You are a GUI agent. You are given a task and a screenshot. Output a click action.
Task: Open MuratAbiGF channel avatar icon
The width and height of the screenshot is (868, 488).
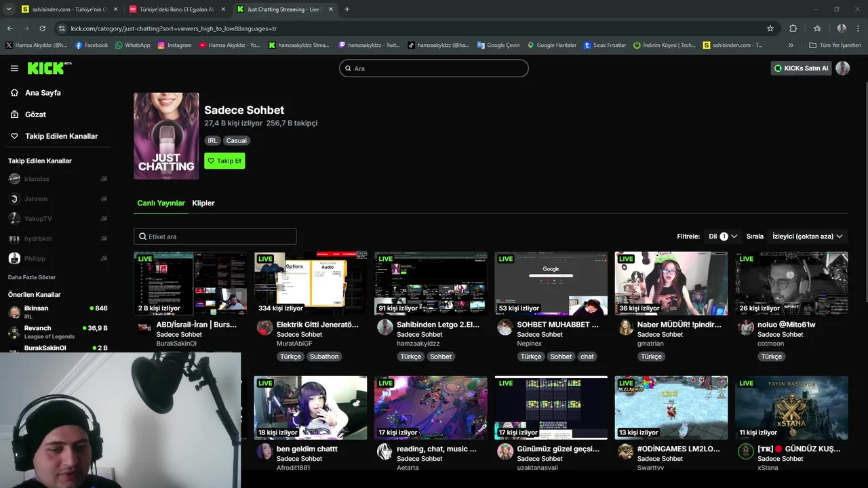pyautogui.click(x=264, y=328)
